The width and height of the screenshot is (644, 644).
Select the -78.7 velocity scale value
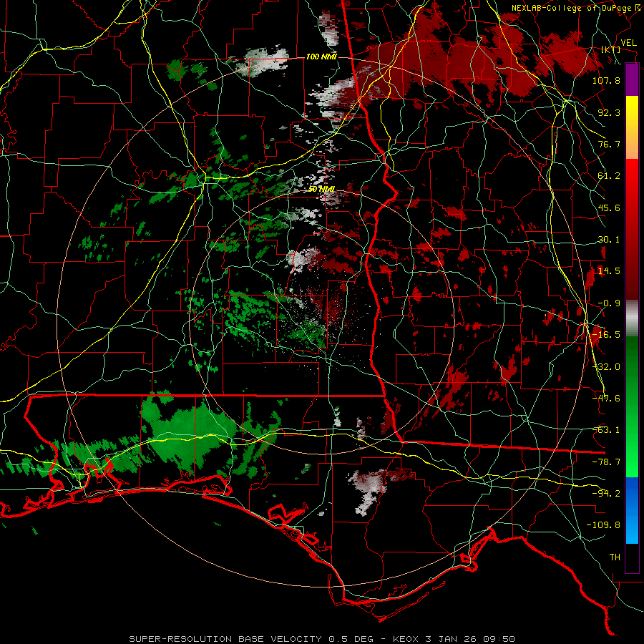click(x=606, y=462)
